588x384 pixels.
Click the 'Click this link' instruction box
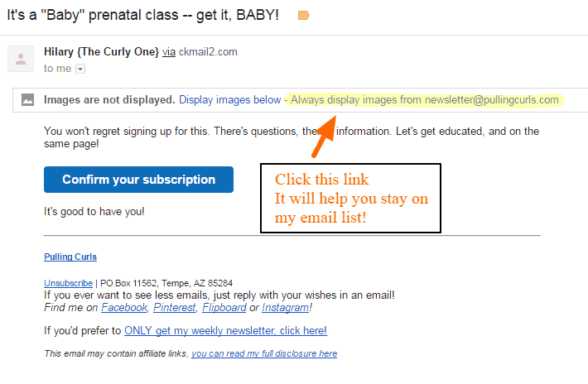pos(350,198)
